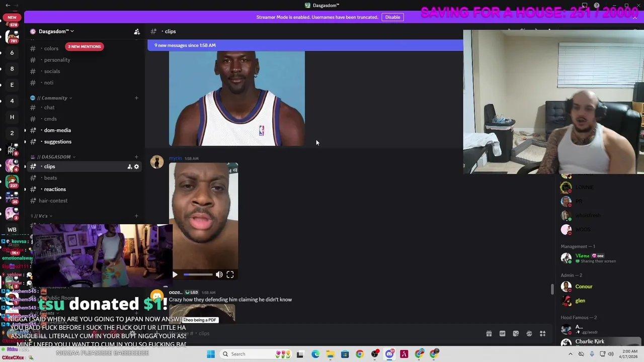Open OBS Studio from the taskbar
This screenshot has width=644, height=362.
pyautogui.click(x=375, y=354)
